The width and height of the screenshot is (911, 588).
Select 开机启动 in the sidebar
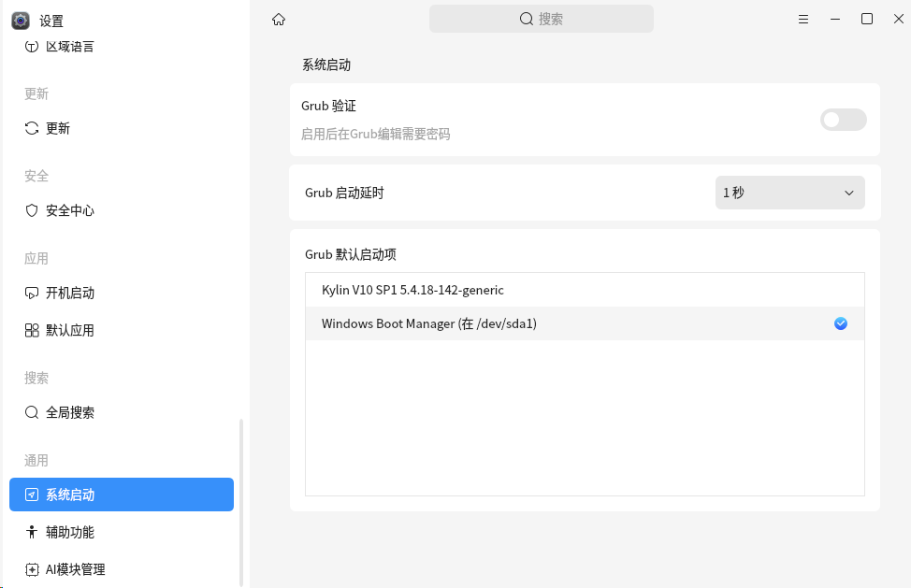click(x=122, y=294)
